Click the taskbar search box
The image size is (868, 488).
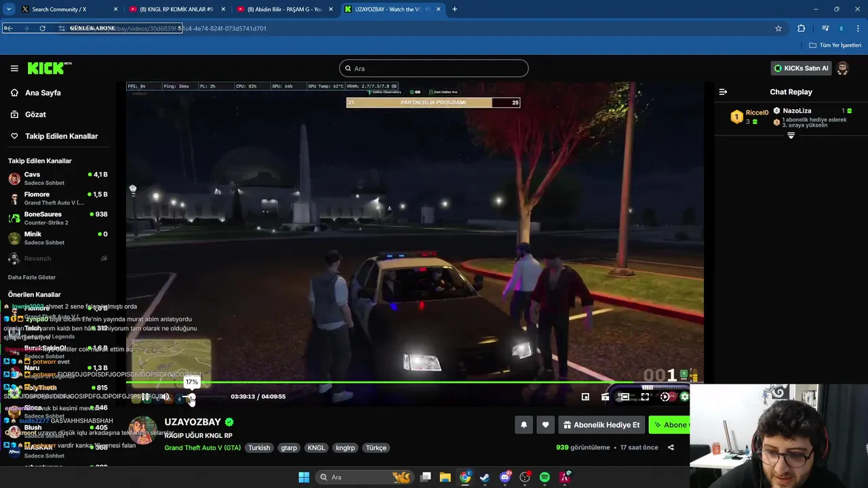[366, 477]
